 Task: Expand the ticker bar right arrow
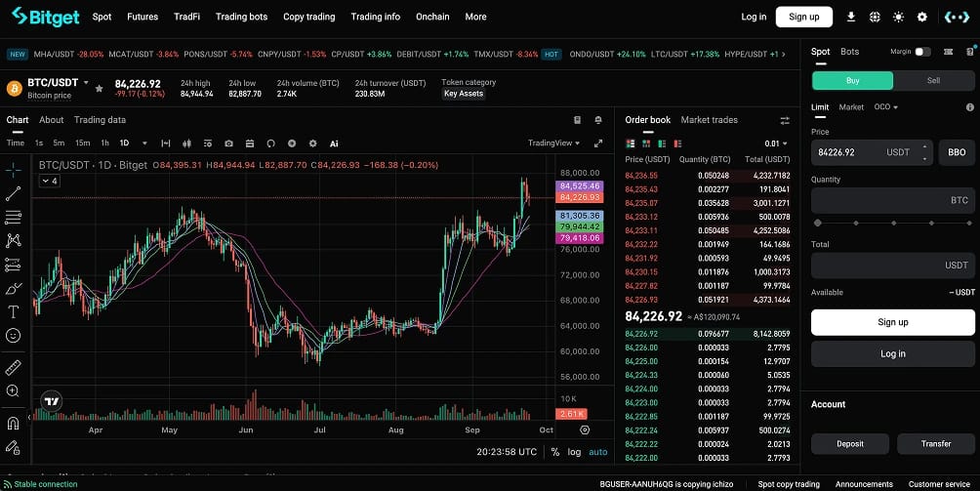(x=784, y=55)
